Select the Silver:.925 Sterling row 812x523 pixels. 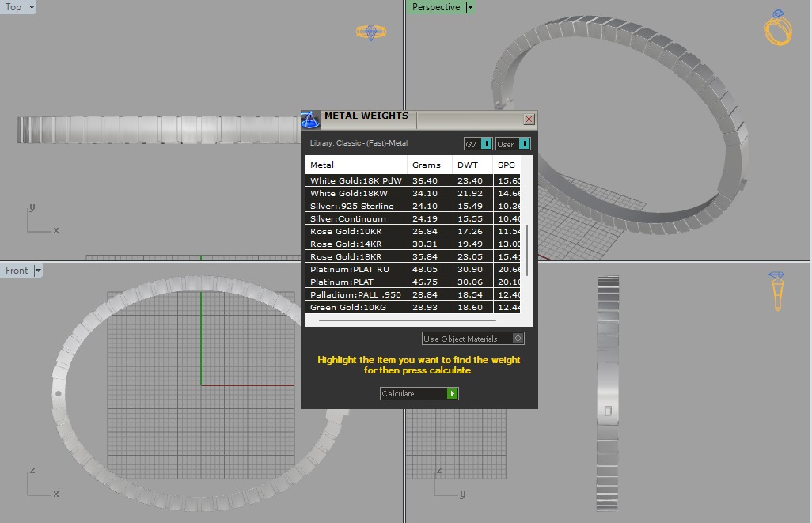click(x=413, y=206)
